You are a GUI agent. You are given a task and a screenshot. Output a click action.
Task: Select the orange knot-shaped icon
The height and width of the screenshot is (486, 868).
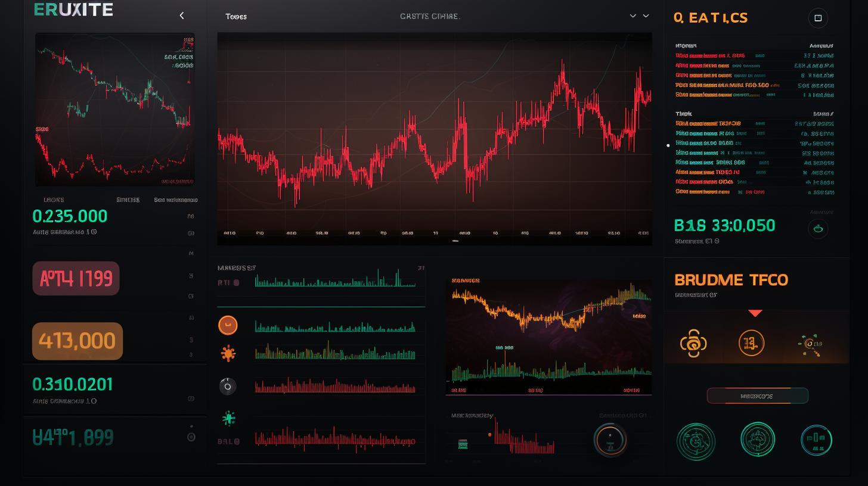pyautogui.click(x=693, y=343)
